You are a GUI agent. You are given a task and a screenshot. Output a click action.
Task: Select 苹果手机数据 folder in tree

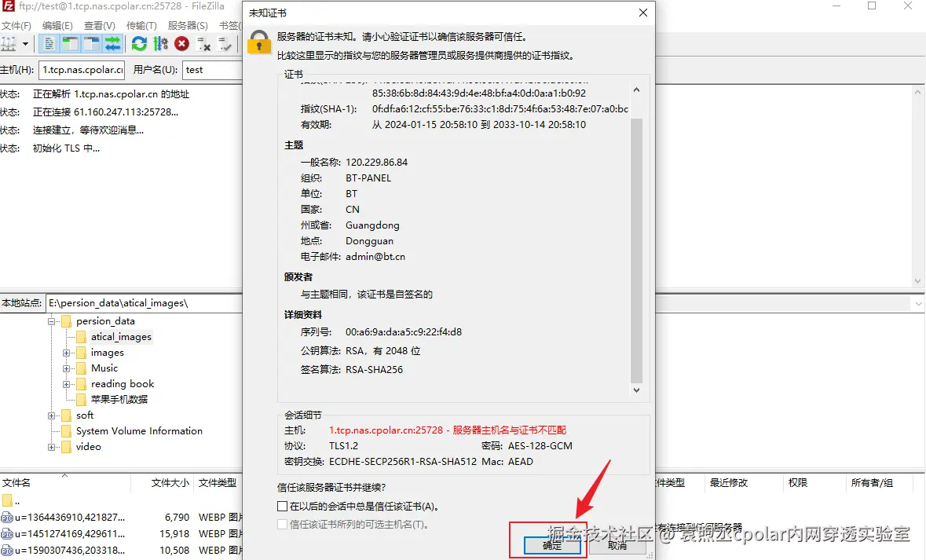pyautogui.click(x=119, y=399)
